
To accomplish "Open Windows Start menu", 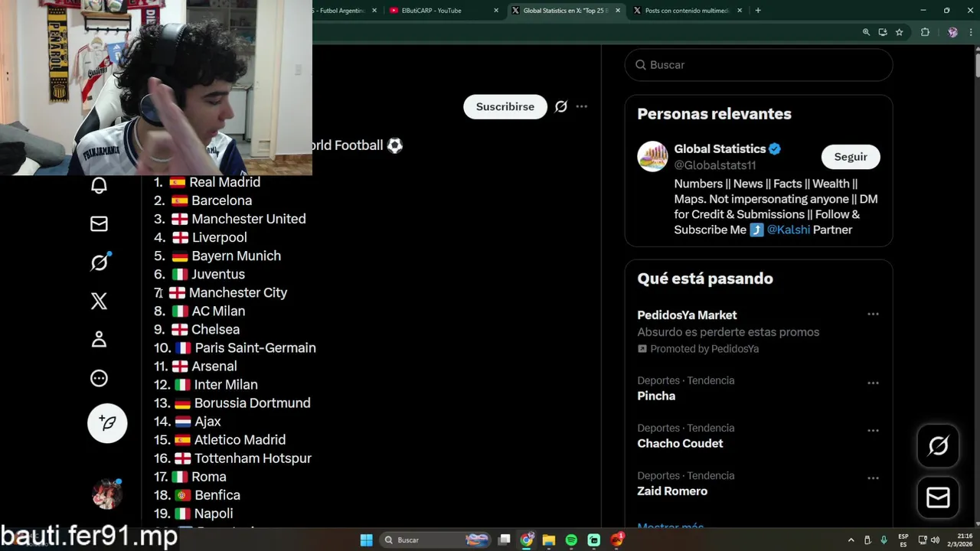I will tap(367, 540).
